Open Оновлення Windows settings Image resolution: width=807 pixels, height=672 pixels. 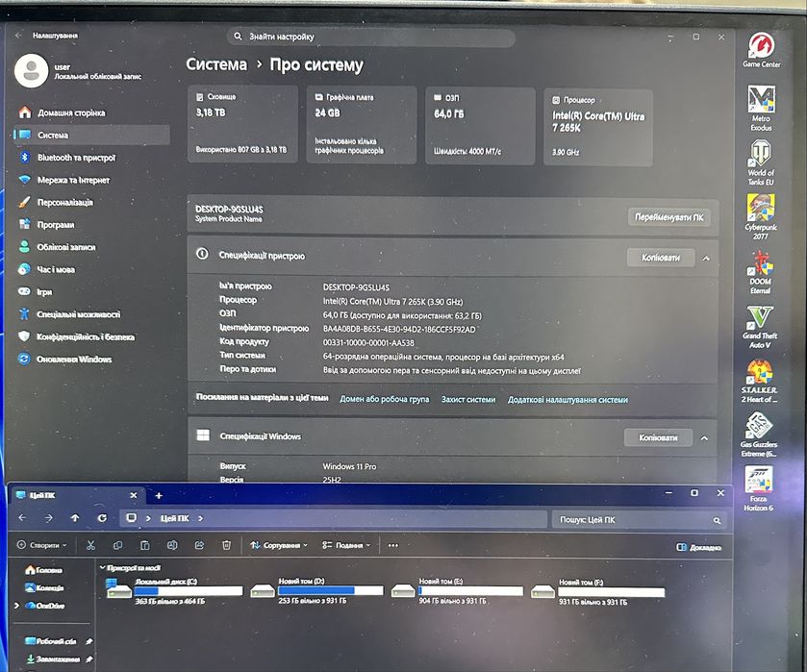[91, 360]
